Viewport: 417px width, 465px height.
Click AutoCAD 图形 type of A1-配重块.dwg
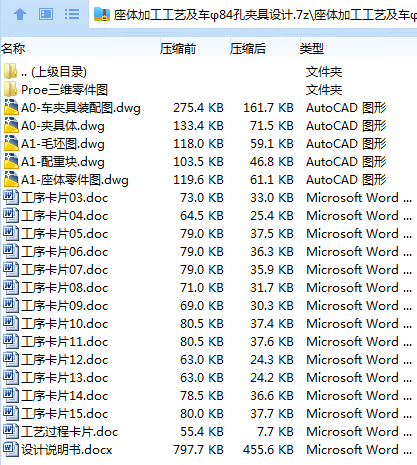tap(346, 162)
